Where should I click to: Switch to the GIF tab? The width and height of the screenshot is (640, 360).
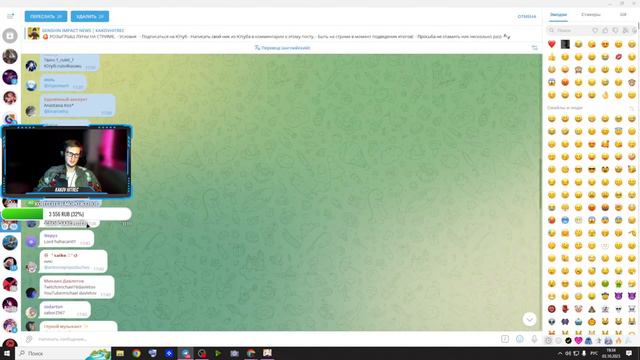click(x=623, y=15)
